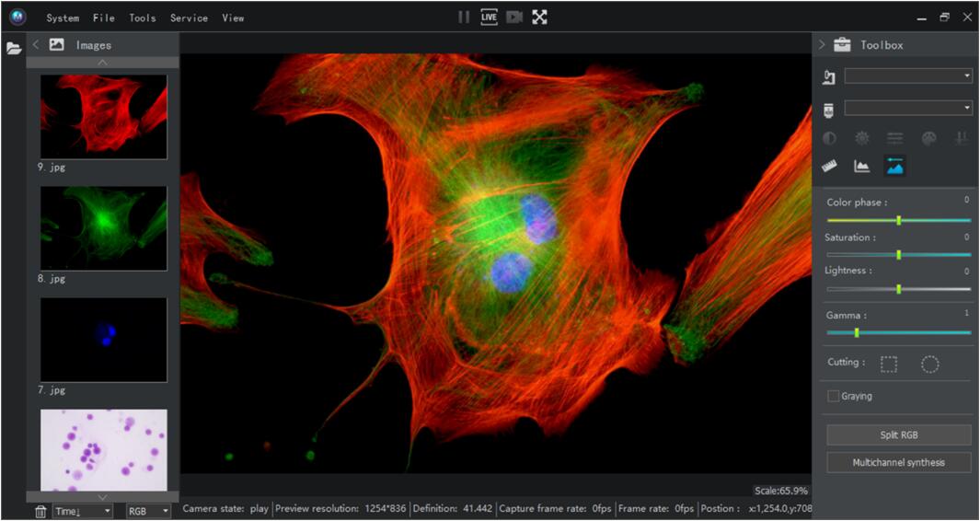This screenshot has width=980, height=521.
Task: Click the Saturation slider handle
Action: 898,255
